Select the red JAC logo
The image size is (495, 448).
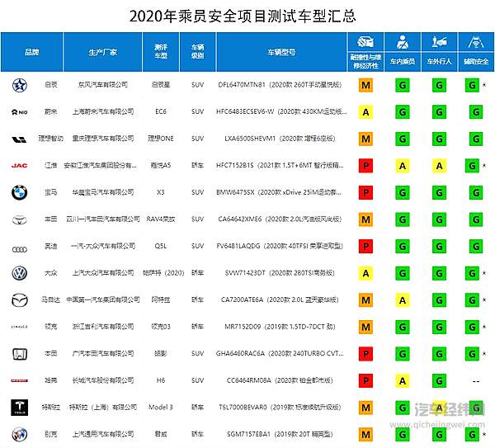[19, 166]
